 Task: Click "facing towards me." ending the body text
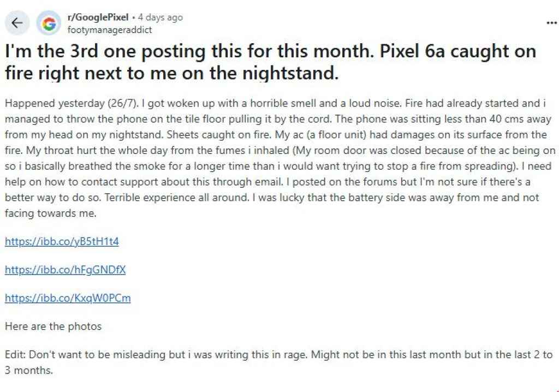[x=51, y=214]
